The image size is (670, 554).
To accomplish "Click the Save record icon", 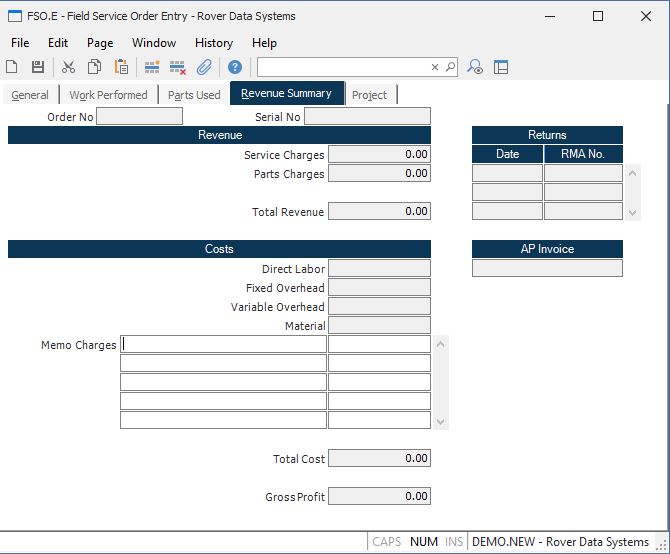I will coord(38,67).
